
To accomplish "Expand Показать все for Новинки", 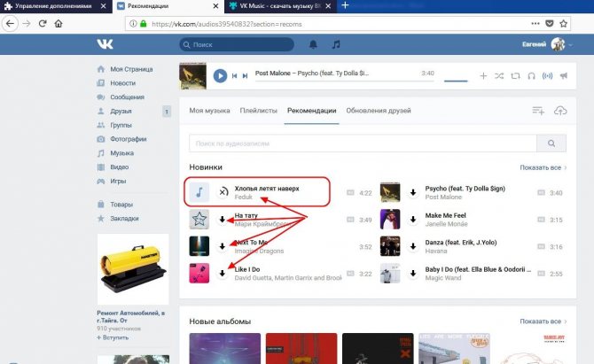I will tap(541, 167).
